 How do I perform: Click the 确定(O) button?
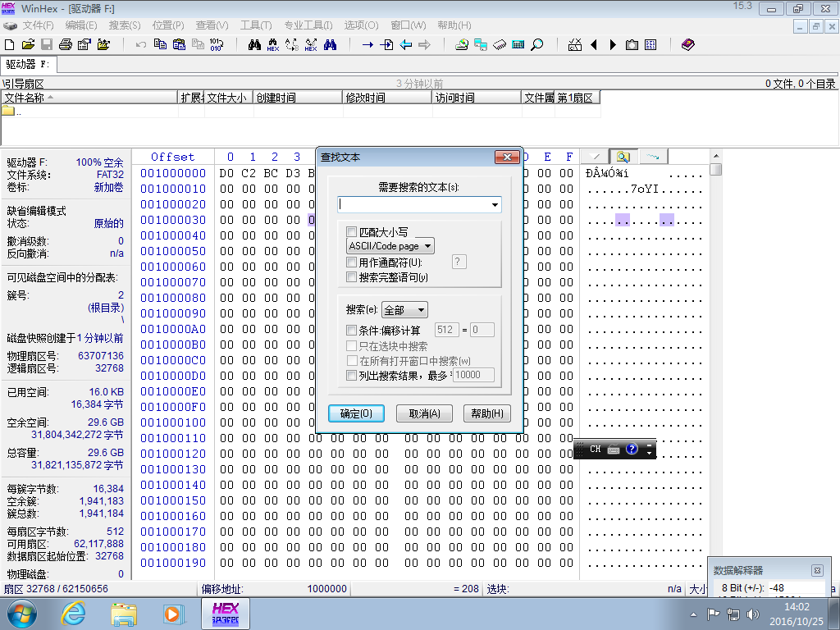coord(356,413)
